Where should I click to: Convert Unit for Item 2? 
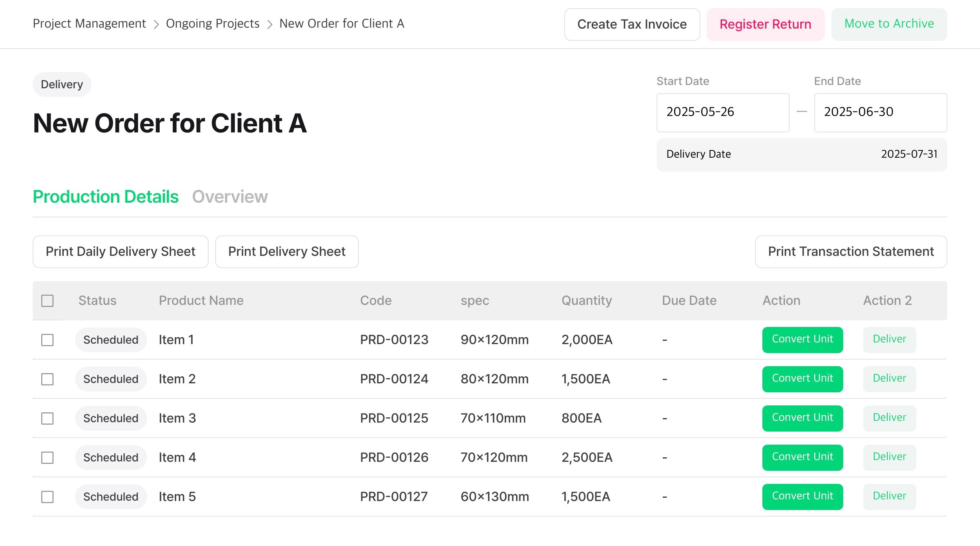[802, 379]
